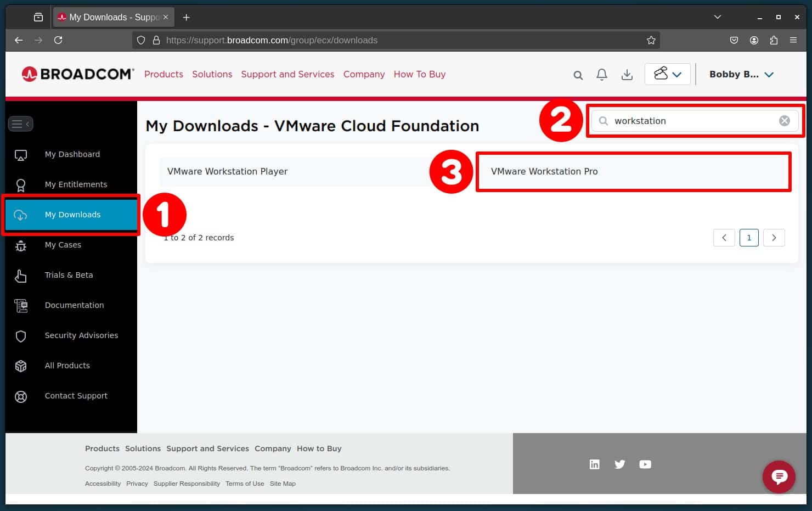Visit Broadcom's LinkedIn page
The height and width of the screenshot is (511, 812).
pos(594,464)
